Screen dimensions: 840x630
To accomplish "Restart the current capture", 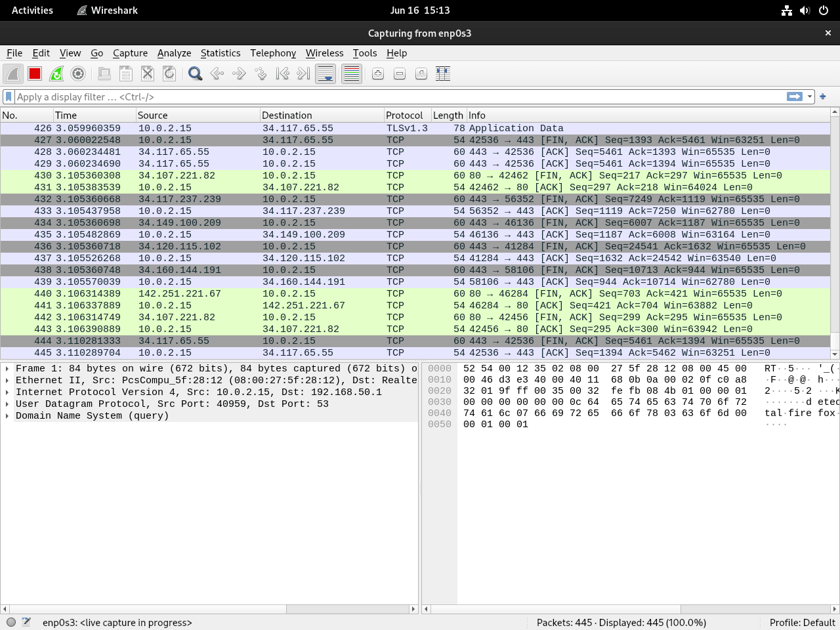I will tap(56, 73).
